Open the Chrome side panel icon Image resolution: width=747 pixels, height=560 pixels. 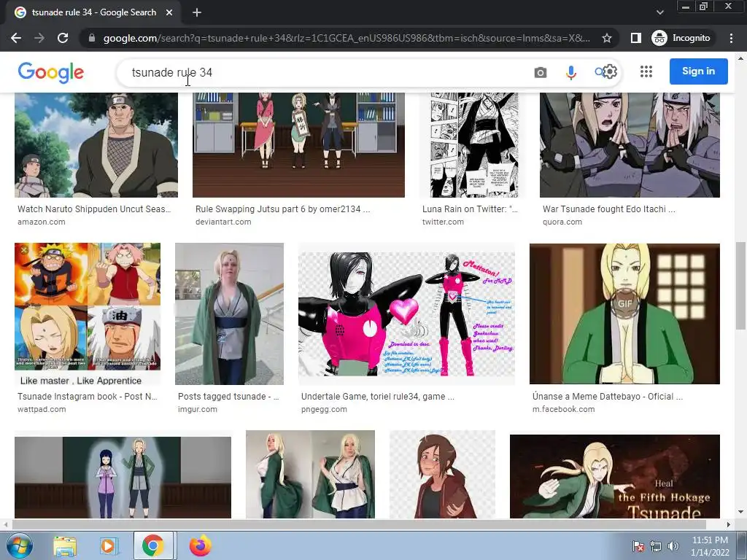click(635, 38)
